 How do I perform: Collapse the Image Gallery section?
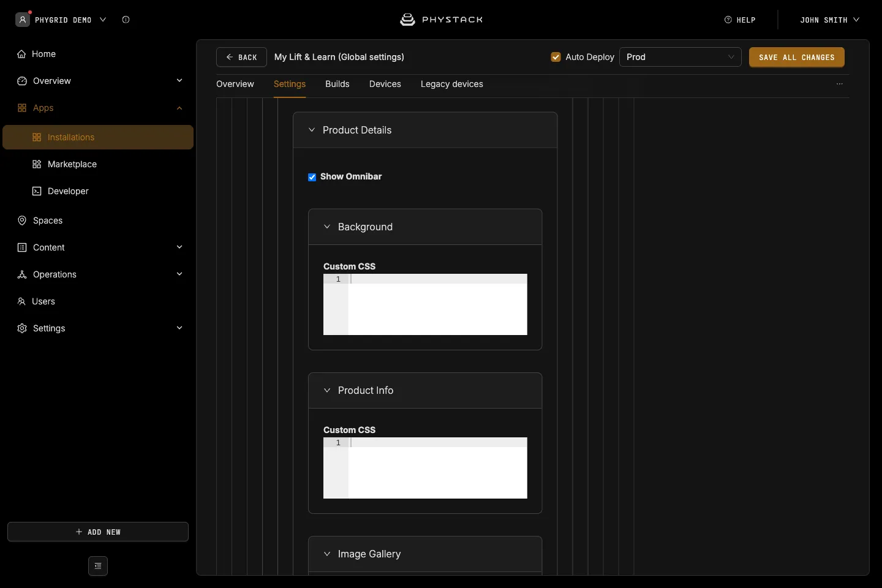(x=327, y=554)
